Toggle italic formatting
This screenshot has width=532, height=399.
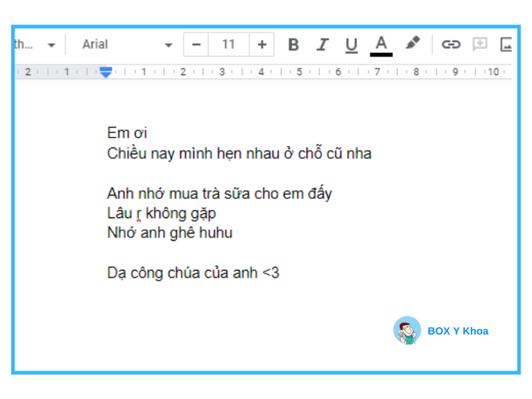coord(322,45)
